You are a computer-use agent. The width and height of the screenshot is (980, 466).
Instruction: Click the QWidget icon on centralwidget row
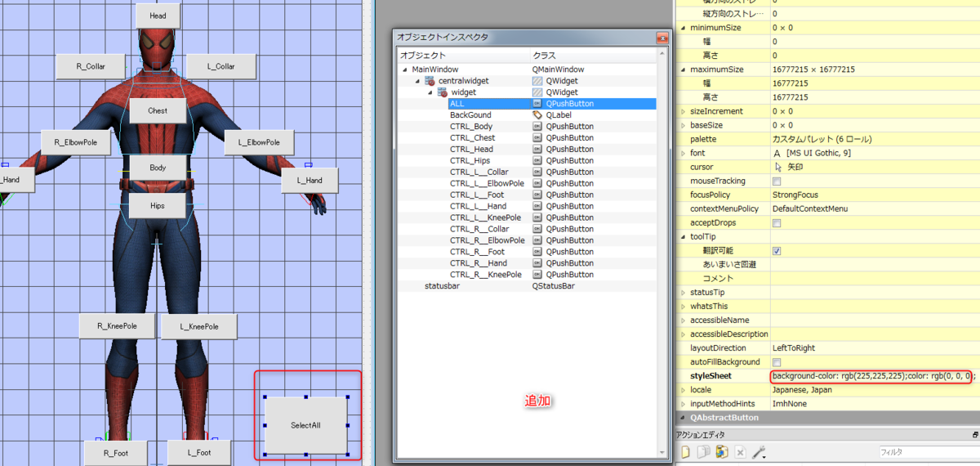(x=537, y=81)
